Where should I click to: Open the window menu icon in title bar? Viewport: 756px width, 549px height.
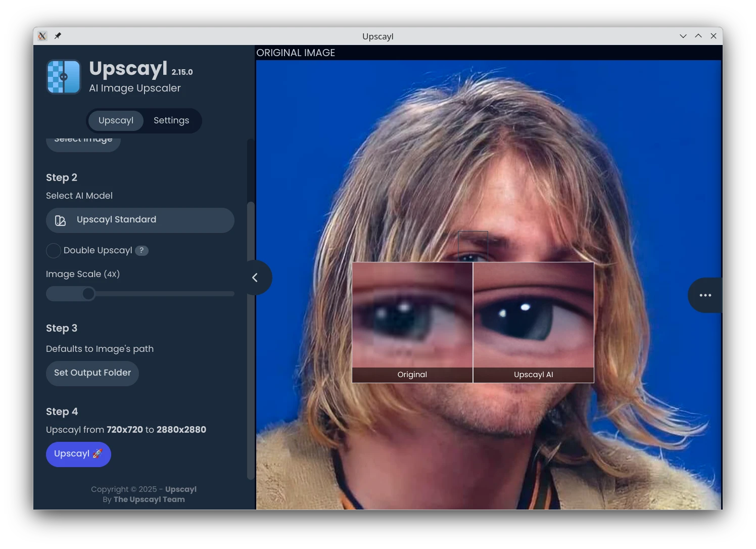[x=42, y=36]
